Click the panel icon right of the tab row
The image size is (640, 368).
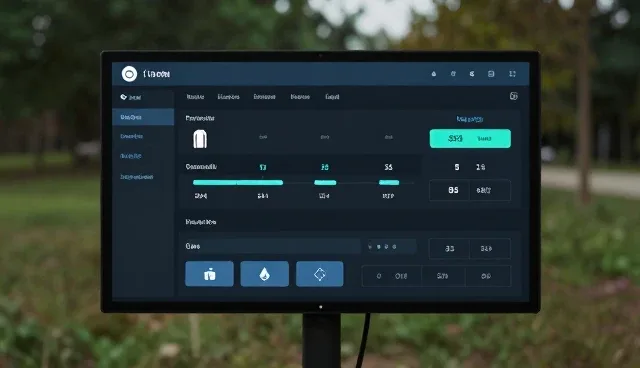(x=513, y=96)
